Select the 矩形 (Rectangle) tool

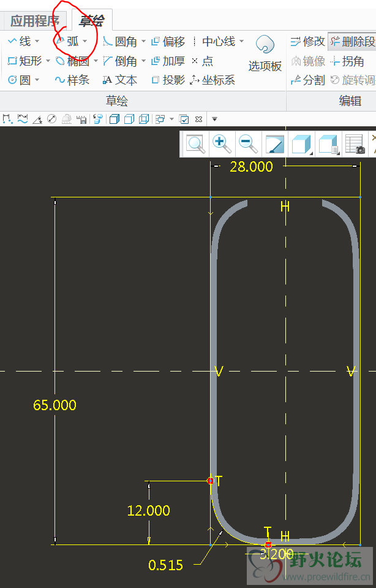[24, 61]
